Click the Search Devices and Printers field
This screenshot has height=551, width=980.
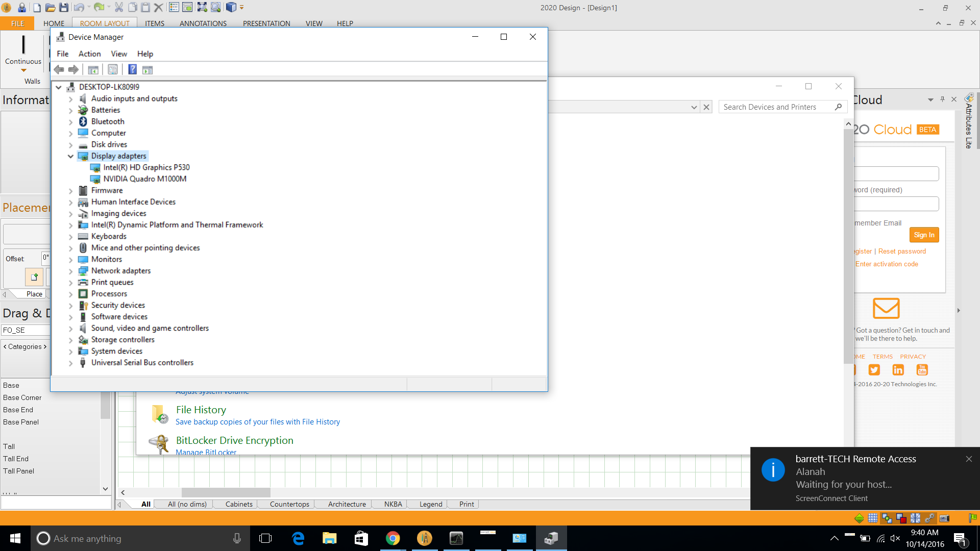point(776,107)
